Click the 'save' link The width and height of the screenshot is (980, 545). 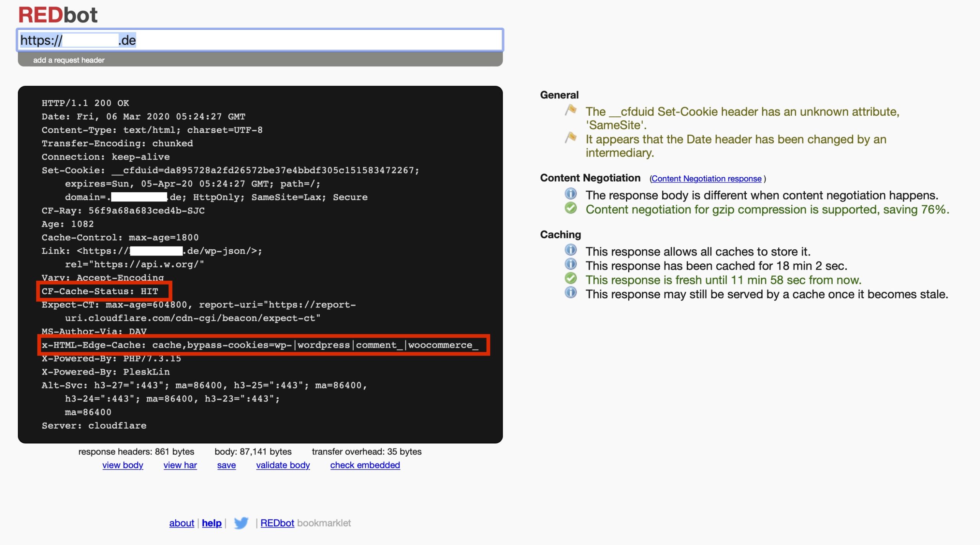pyautogui.click(x=226, y=465)
